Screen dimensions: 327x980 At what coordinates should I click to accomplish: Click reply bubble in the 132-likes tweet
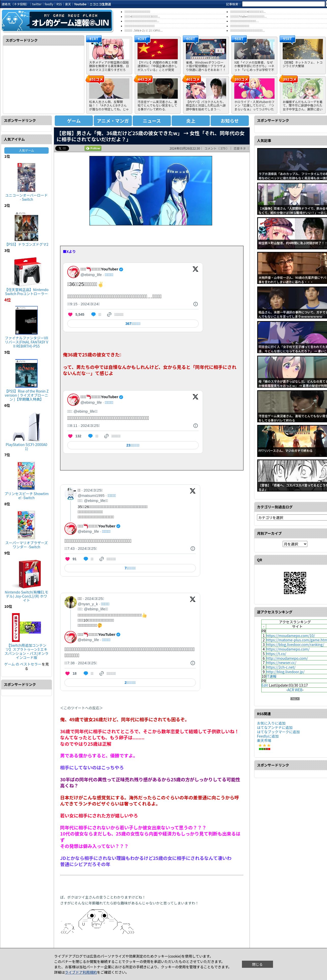point(90,436)
